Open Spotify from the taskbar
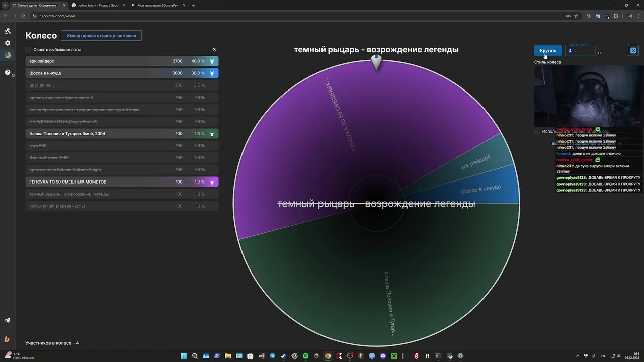The width and height of the screenshot is (644, 362). pyautogui.click(x=305, y=356)
